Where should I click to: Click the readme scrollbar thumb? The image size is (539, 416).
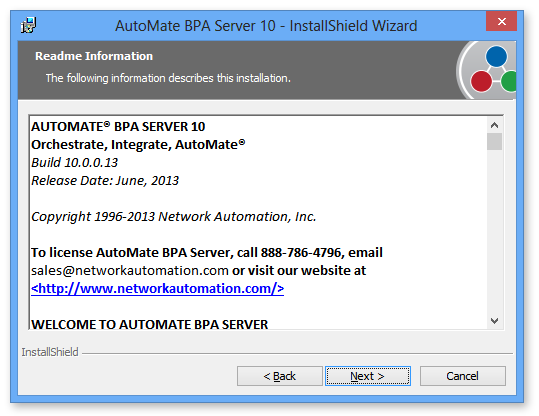coord(494,141)
